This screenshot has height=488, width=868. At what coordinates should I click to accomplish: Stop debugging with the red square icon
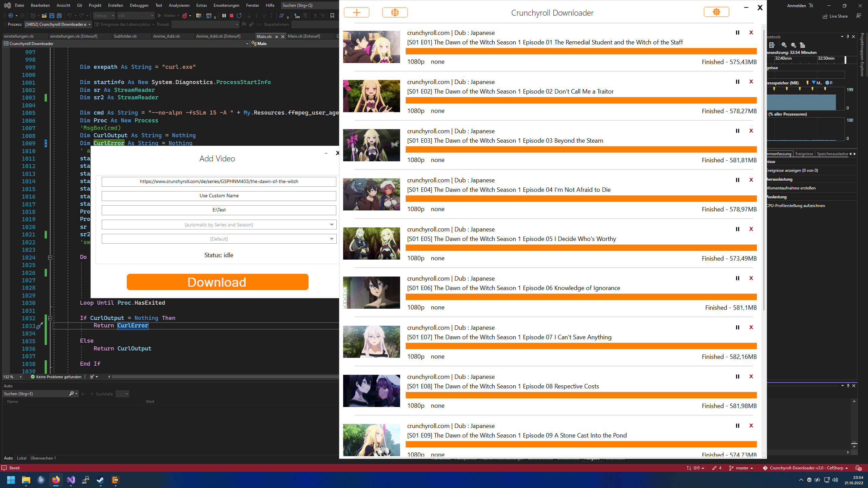(232, 16)
